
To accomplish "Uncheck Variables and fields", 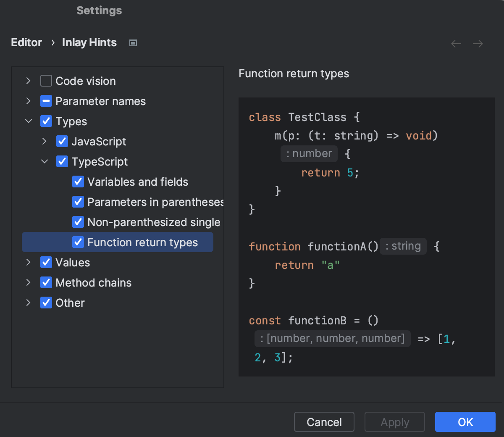I will point(78,182).
